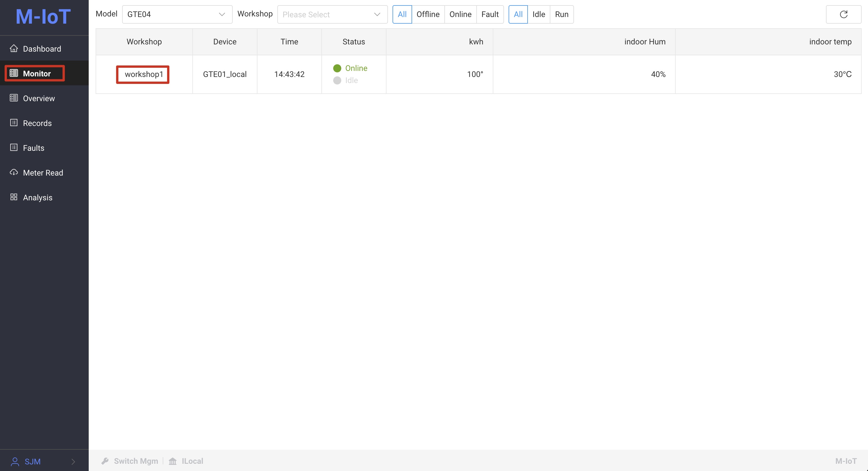
Task: Click the workshop1 row tree item
Action: 144,74
